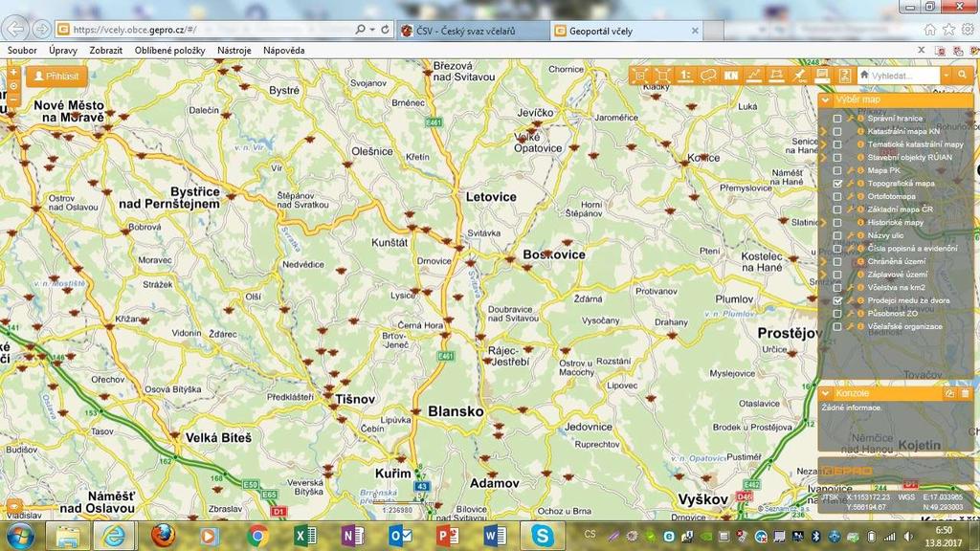Click the pushpin marker tool
The width and height of the screenshot is (980, 551).
(799, 76)
